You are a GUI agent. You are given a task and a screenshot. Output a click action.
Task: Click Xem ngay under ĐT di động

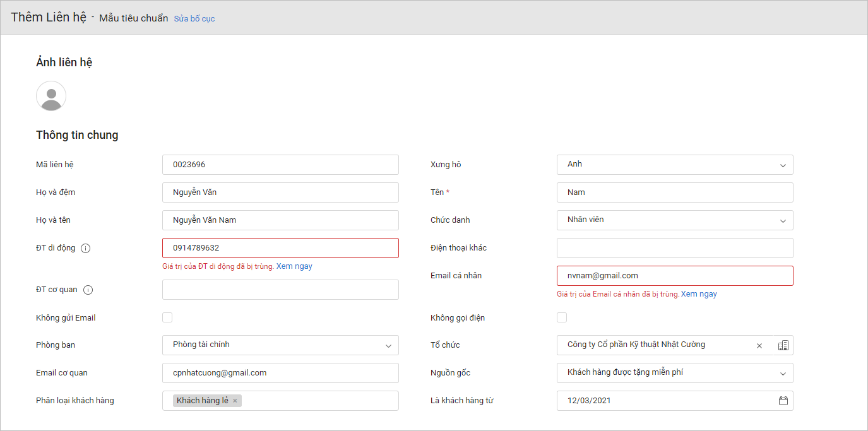pyautogui.click(x=294, y=266)
